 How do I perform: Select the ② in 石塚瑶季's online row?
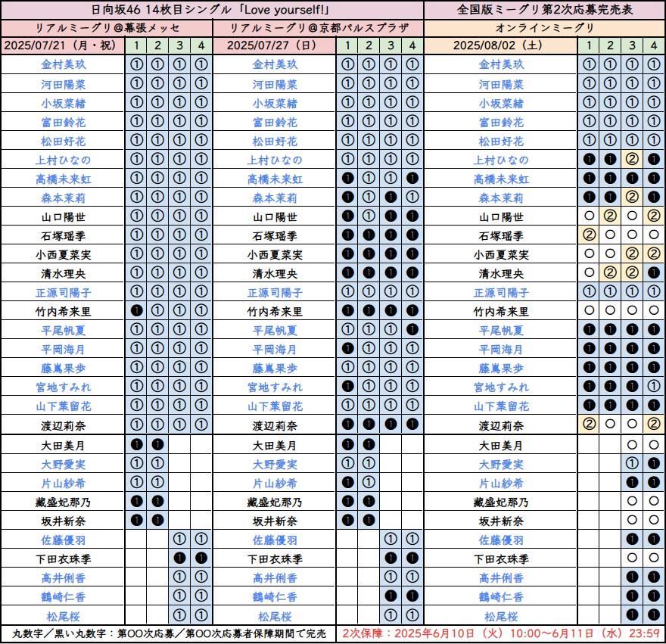(x=589, y=235)
